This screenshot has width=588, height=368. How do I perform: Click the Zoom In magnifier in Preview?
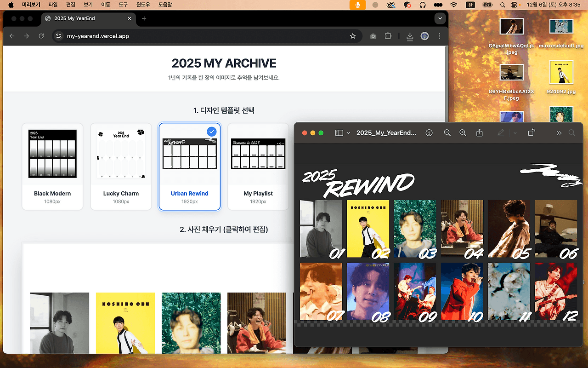point(463,133)
